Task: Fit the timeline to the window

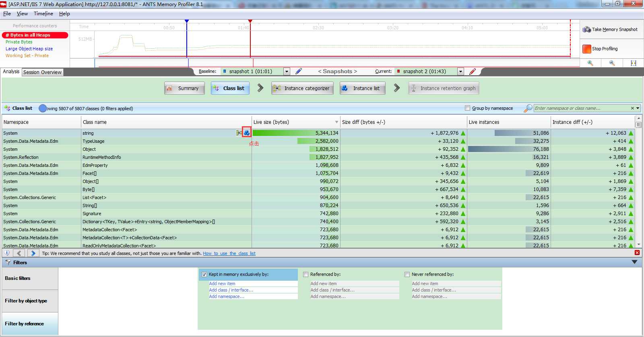Action: point(634,63)
